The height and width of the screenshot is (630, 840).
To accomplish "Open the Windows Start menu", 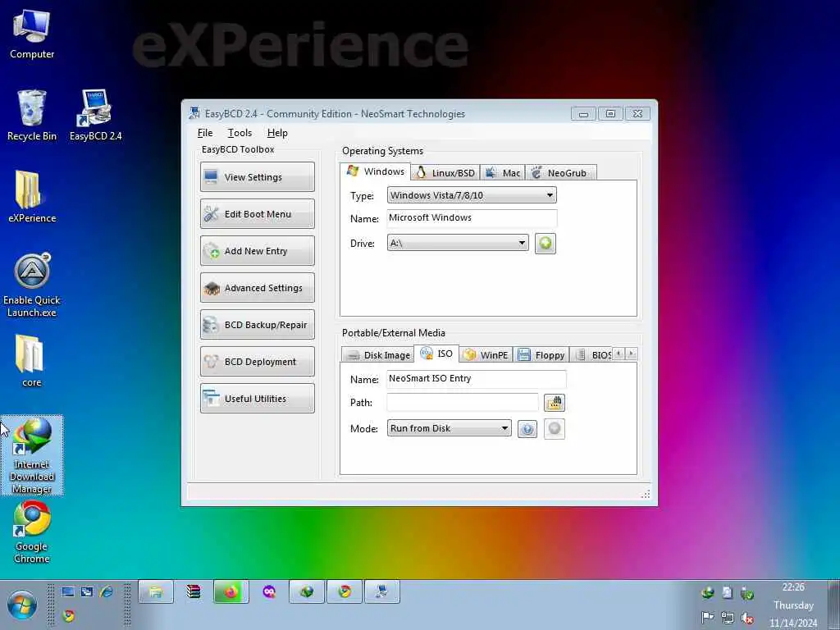I will pos(22,605).
